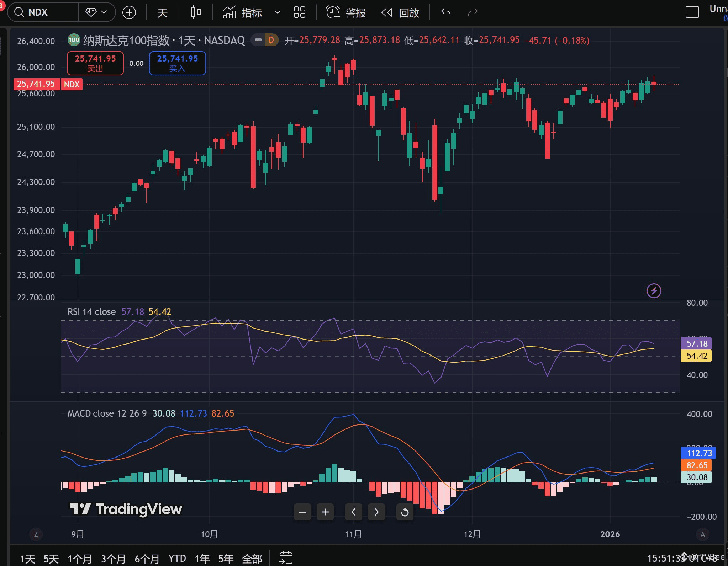Image resolution: width=728 pixels, height=566 pixels.
Task: Click the 卖出 sell button
Action: pos(95,63)
